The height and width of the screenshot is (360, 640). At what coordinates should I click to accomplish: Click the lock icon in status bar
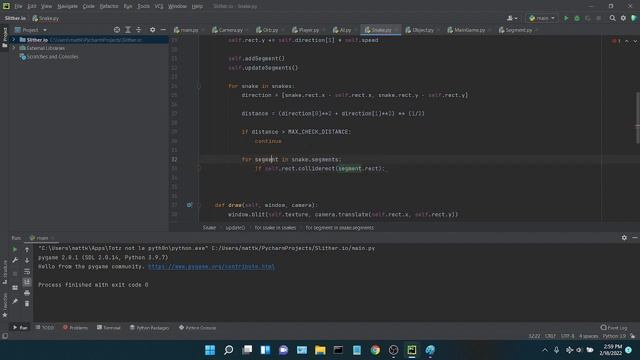[x=632, y=336]
